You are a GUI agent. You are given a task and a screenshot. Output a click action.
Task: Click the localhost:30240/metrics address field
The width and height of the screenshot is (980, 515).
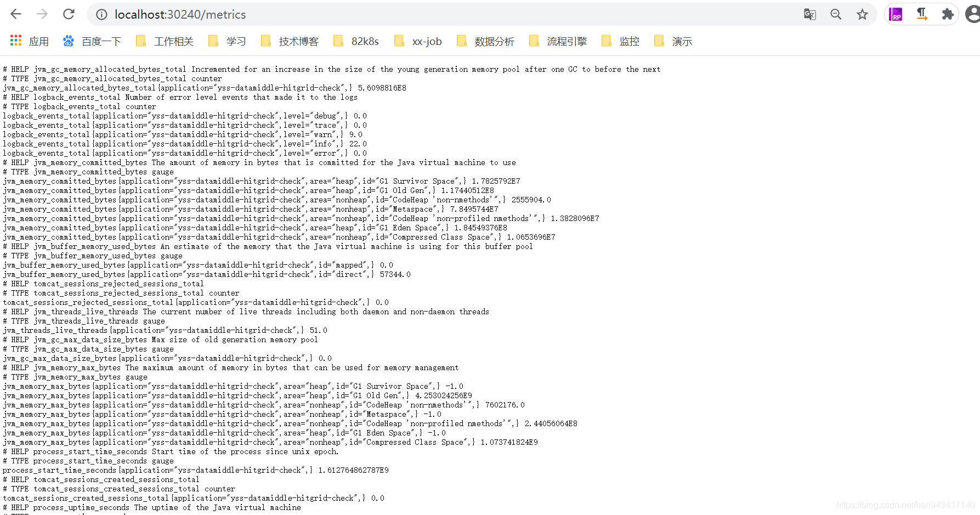(180, 15)
